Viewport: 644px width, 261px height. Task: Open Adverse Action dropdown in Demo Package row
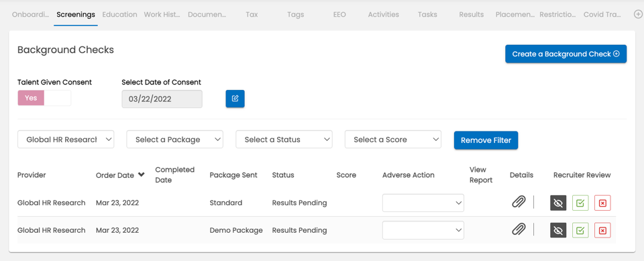click(x=423, y=230)
